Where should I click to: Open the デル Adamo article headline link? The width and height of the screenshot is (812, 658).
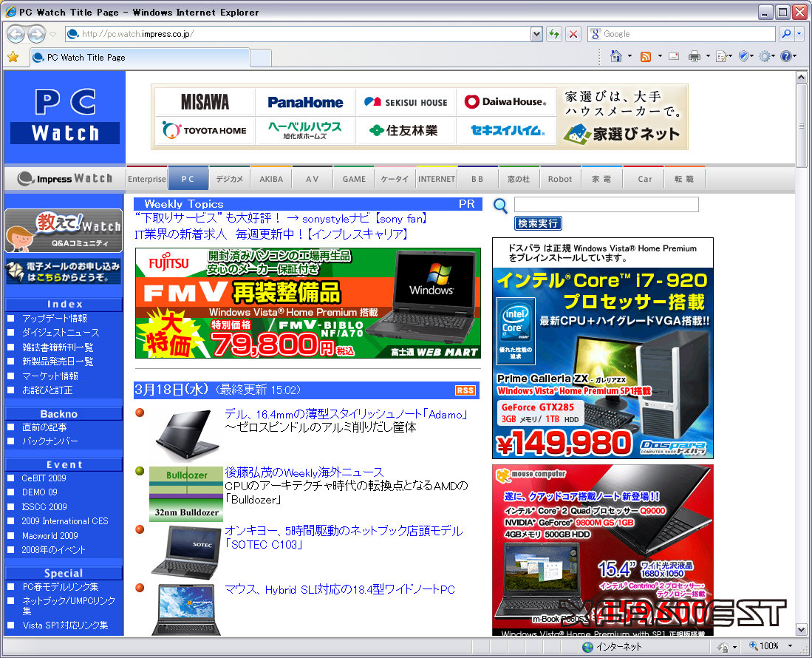[x=347, y=414]
